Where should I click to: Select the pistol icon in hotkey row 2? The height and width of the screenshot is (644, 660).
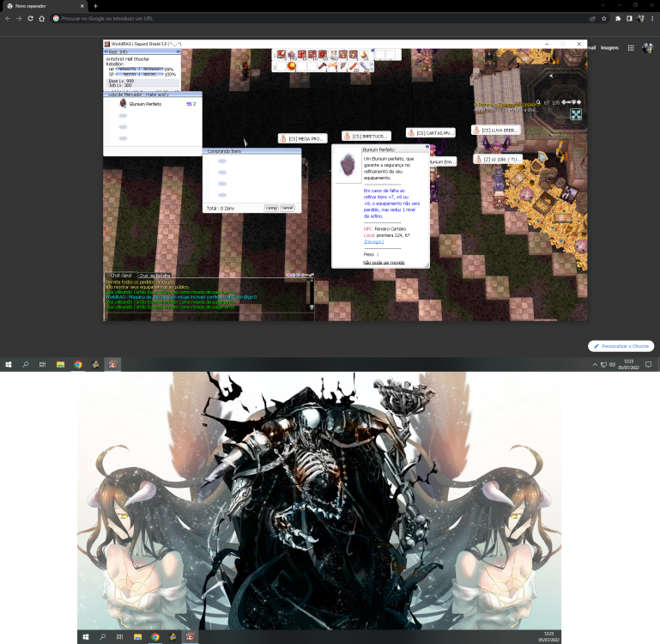(323, 66)
